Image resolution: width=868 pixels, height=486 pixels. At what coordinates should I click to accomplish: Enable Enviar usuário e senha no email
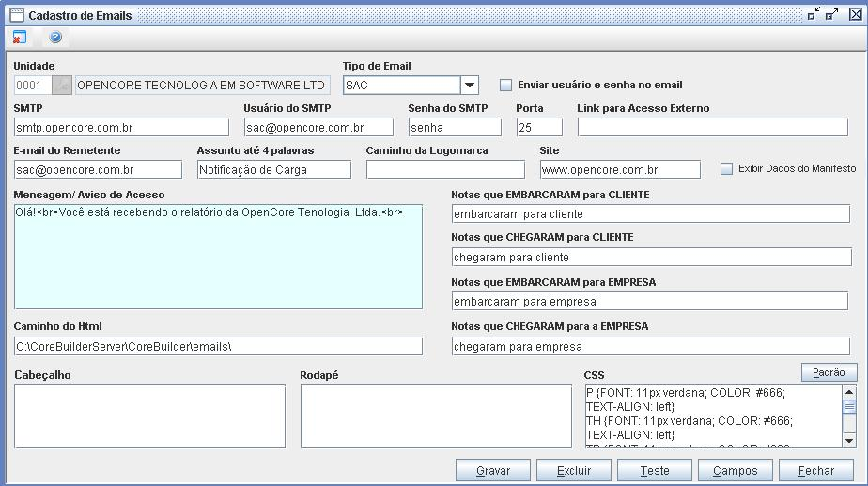click(x=505, y=85)
